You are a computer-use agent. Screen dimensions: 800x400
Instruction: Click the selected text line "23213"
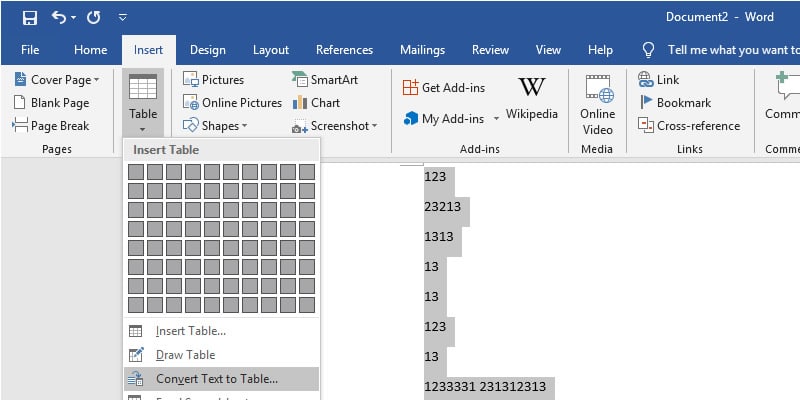click(x=442, y=207)
